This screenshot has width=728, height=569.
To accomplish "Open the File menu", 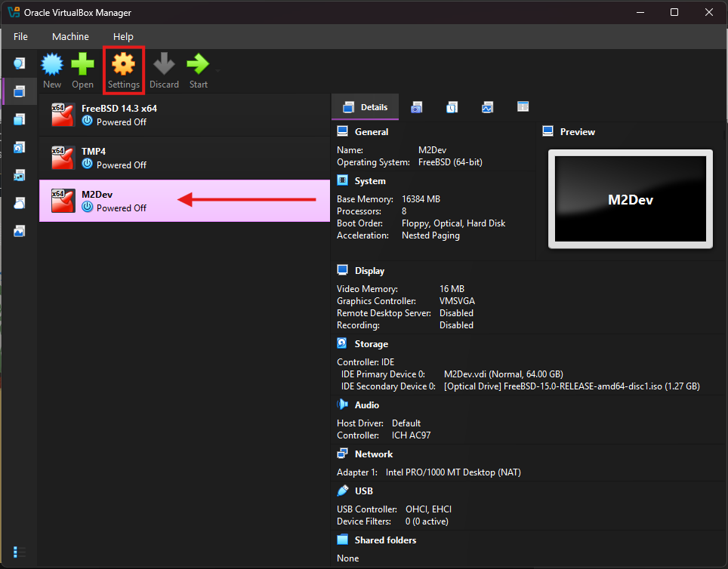I will [20, 36].
